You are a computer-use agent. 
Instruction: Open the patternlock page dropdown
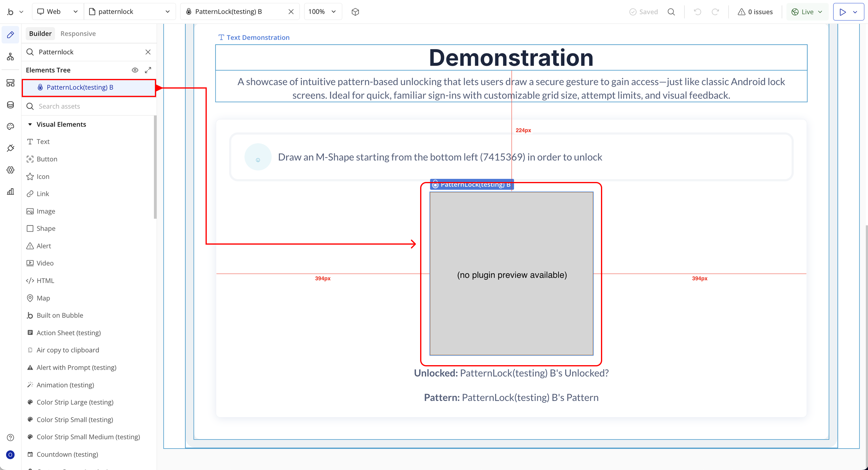130,12
